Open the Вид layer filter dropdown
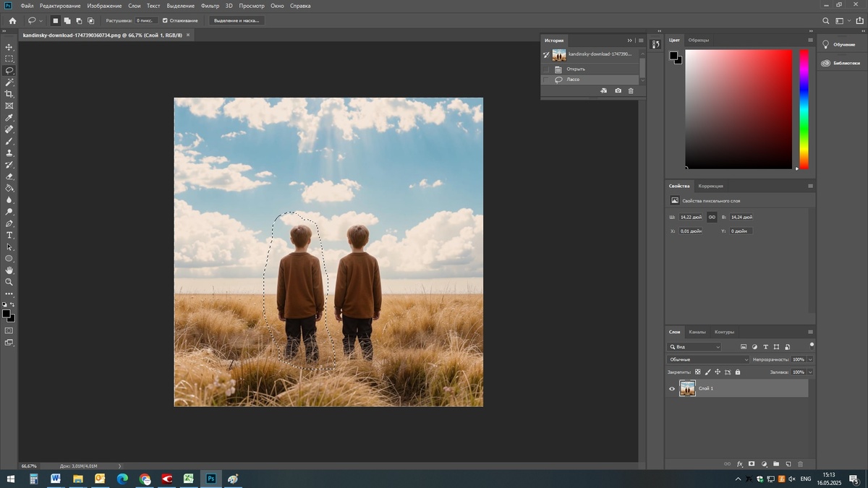This screenshot has height=488, width=868. (694, 347)
